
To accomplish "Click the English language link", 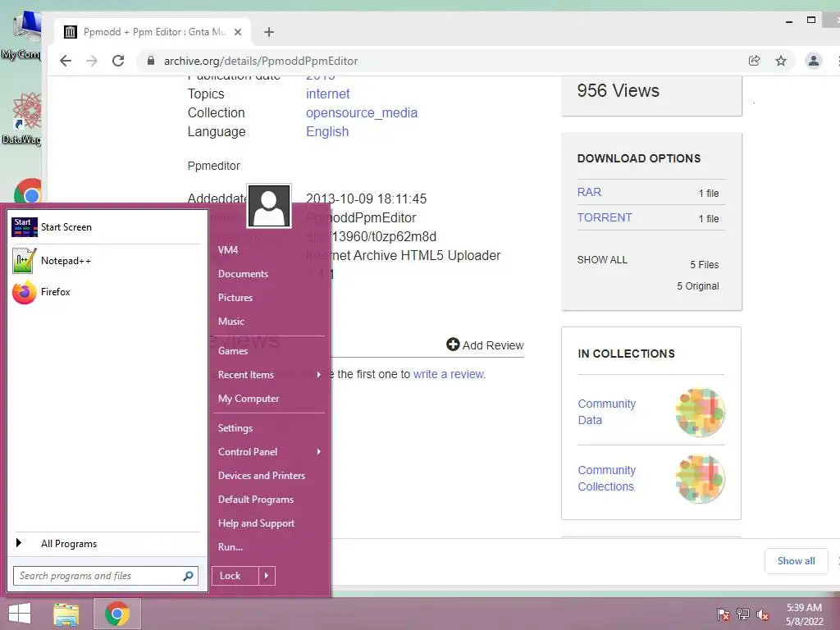I will 327,132.
